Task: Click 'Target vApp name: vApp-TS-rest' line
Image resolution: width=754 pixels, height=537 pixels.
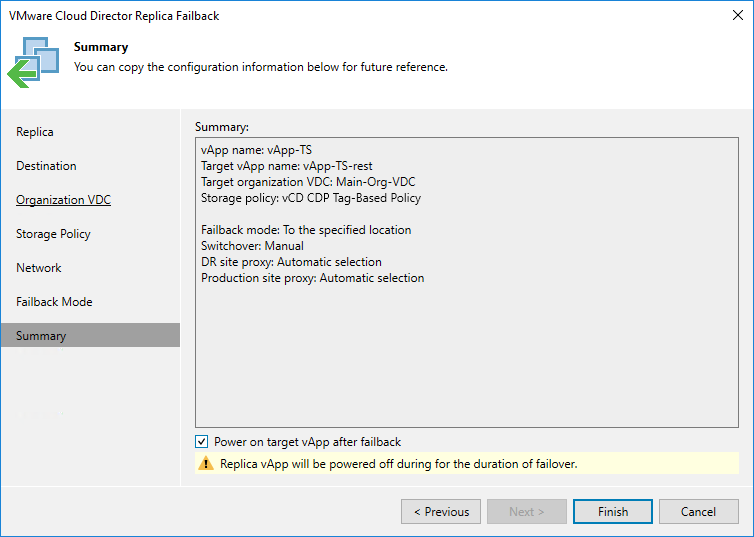Action: click(287, 166)
